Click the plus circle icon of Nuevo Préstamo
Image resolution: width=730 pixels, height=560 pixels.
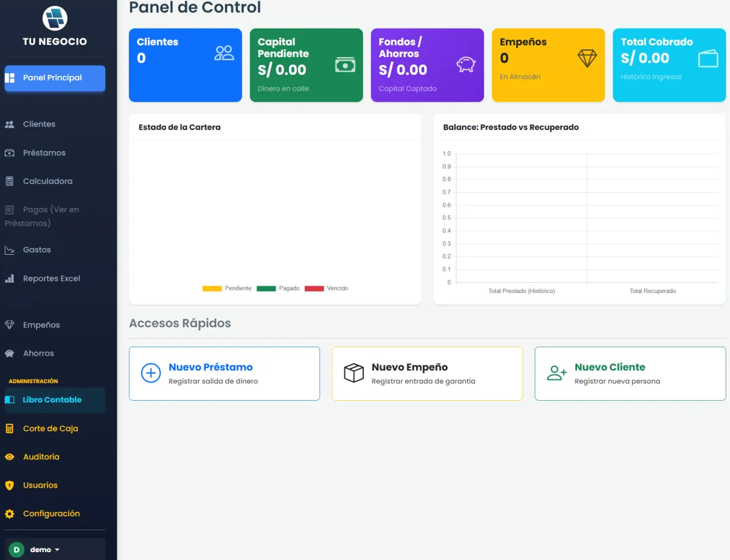pos(151,373)
